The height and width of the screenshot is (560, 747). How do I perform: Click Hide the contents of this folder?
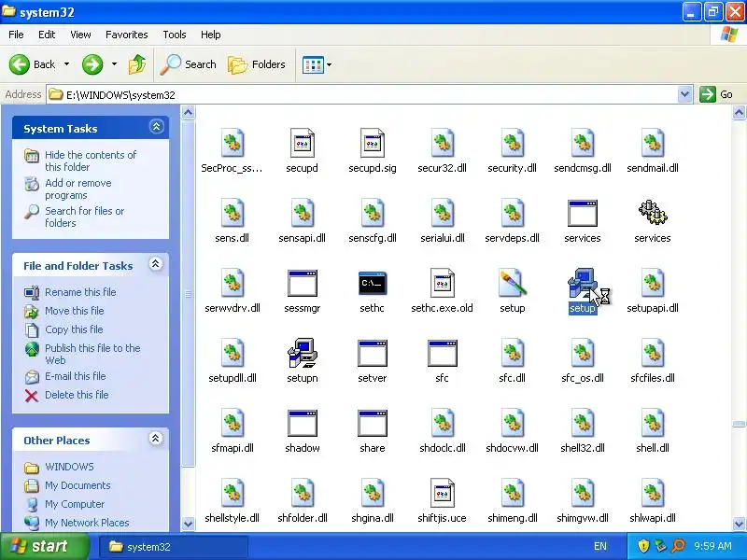[91, 161]
